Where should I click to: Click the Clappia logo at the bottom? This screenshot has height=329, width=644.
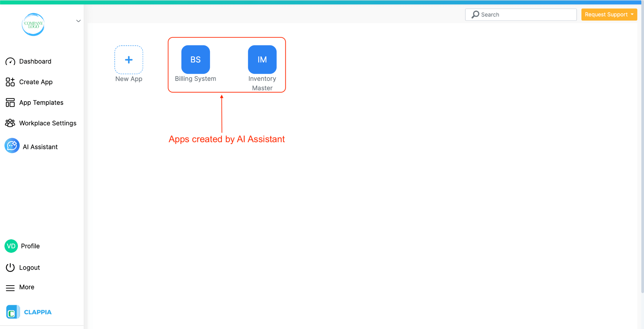tap(29, 312)
